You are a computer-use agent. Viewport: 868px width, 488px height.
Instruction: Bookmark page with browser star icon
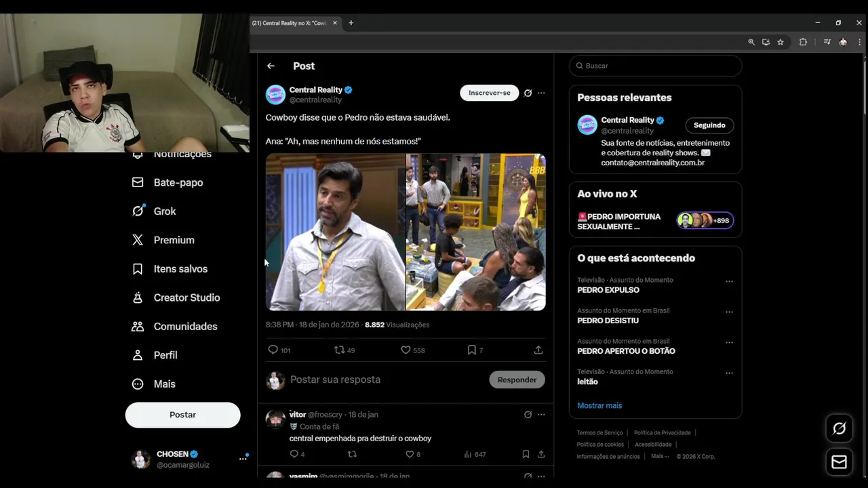click(x=781, y=42)
